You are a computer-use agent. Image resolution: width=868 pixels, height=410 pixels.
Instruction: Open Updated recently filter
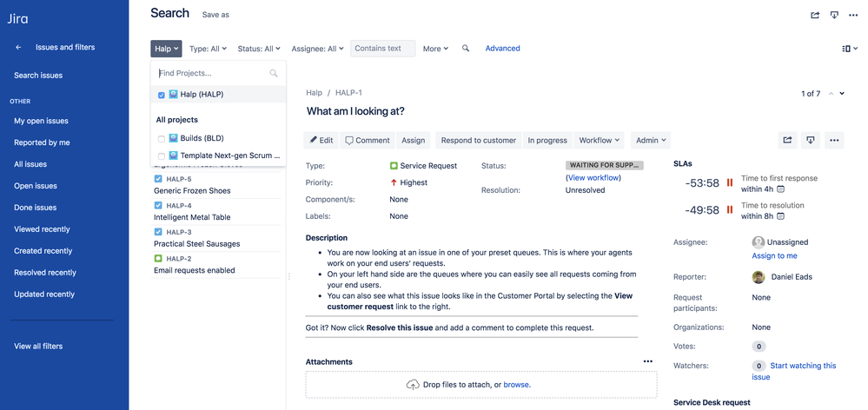[44, 294]
